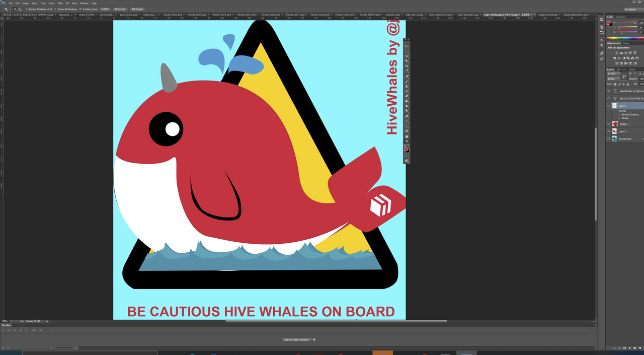Switch to the Paths tab
The height and width of the screenshot is (355, 644).
[632, 69]
